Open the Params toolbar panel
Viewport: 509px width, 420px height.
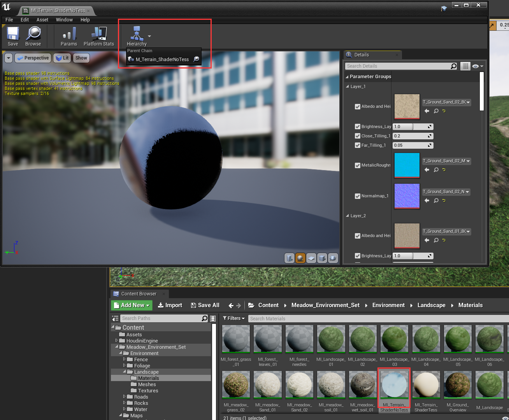(68, 36)
